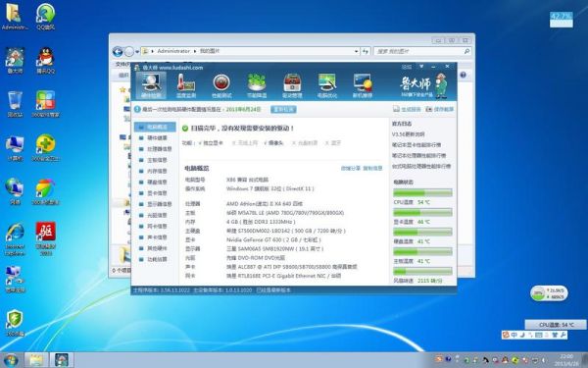Click save screenshot link with camera icon
This screenshot has width=588, height=368.
[x=440, y=109]
